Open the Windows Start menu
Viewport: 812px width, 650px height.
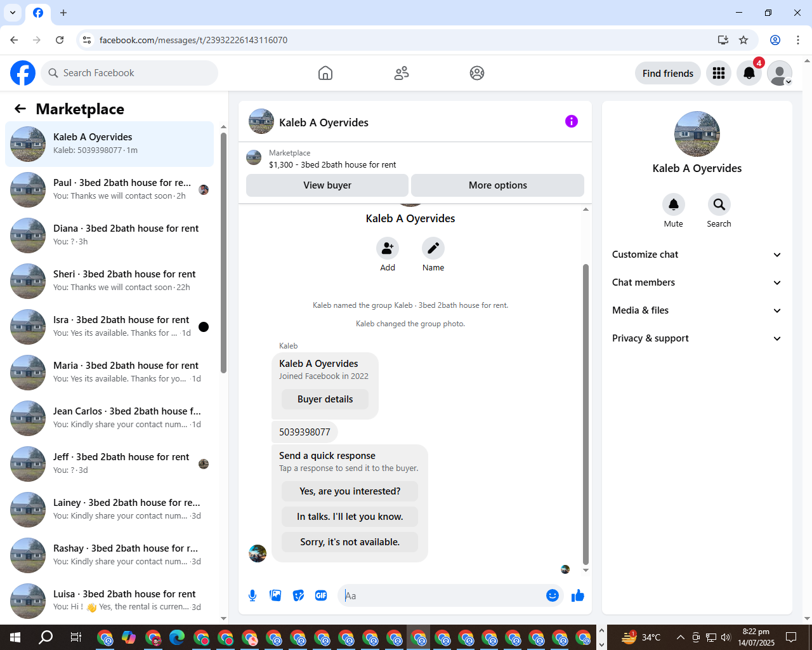tap(15, 637)
